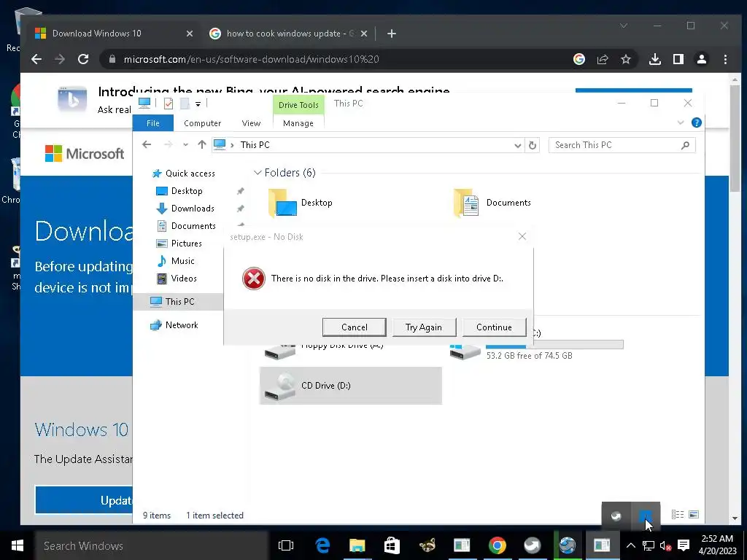
Task: Switch to the Download Windows 10 Chrome tab
Action: 113,34
